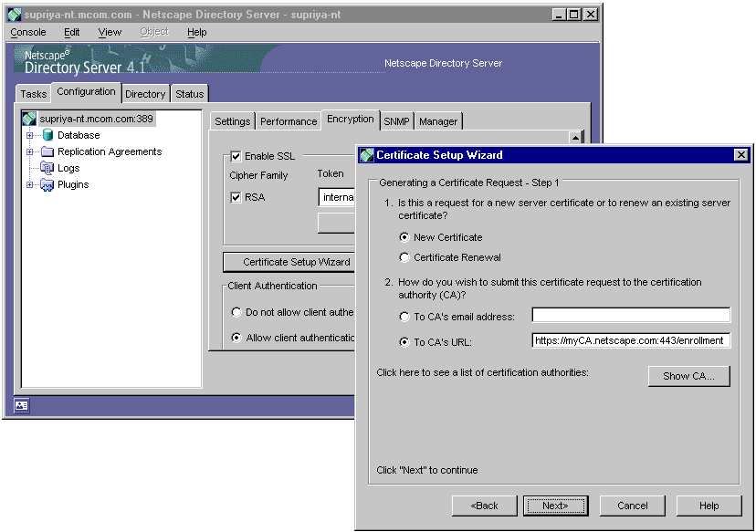Expand the Replication Agreements node
The image size is (756, 532).
tap(29, 151)
